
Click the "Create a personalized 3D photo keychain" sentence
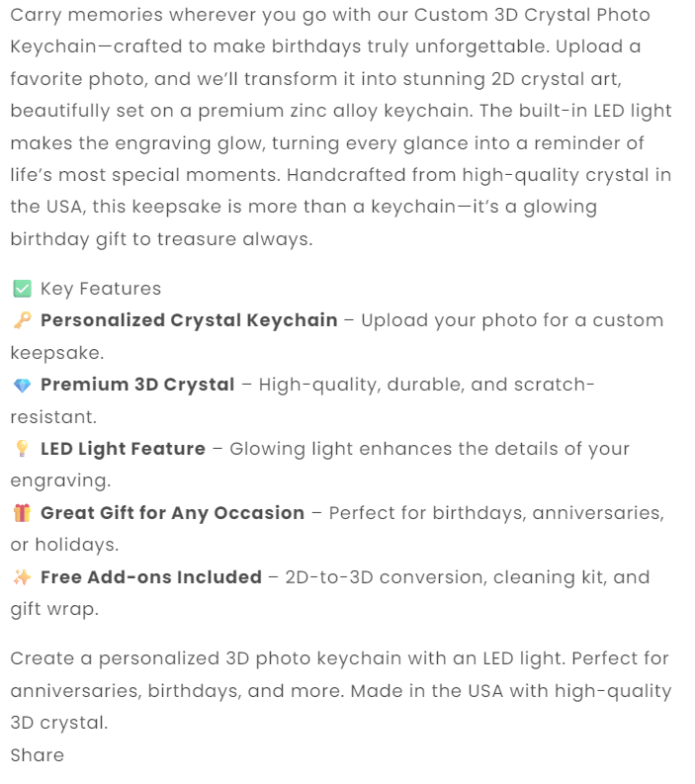(188, 658)
